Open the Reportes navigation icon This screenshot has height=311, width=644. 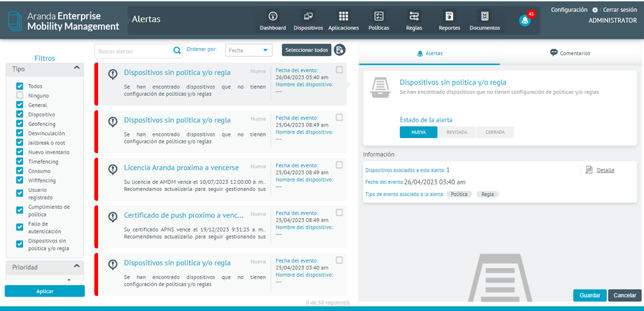tap(449, 16)
